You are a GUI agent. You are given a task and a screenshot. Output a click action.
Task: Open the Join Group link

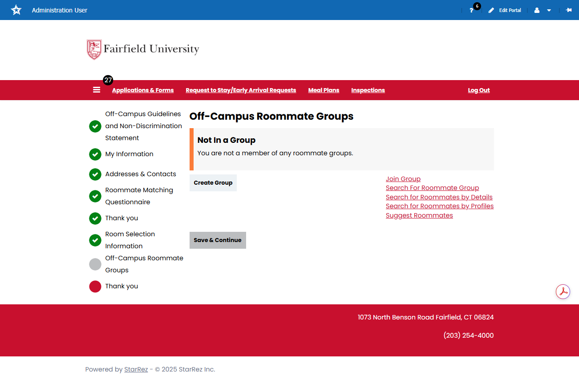pyautogui.click(x=403, y=179)
